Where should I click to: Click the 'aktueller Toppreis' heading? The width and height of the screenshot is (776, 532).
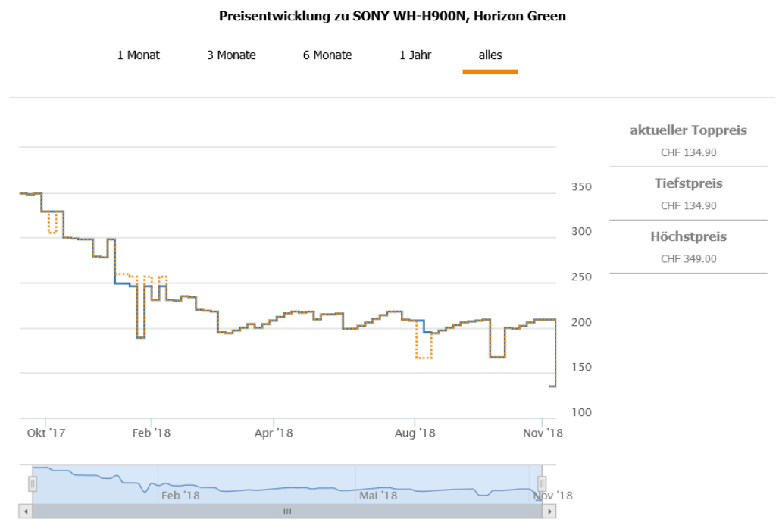[x=688, y=130]
